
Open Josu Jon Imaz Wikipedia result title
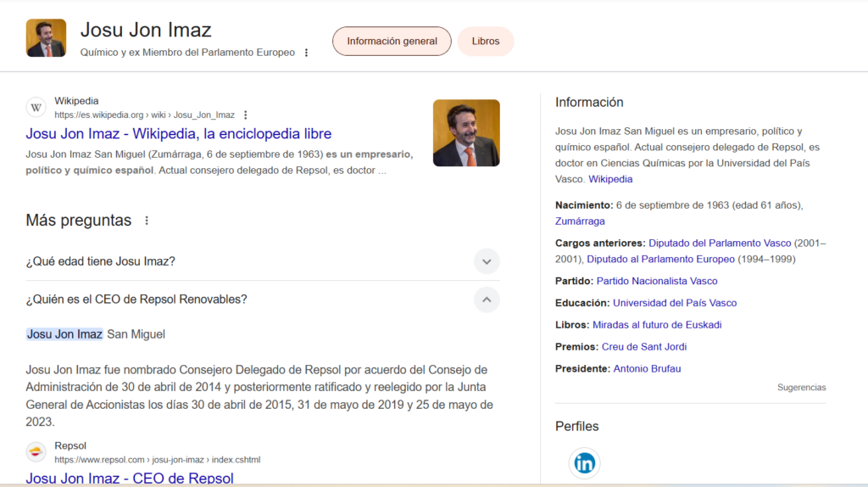click(178, 133)
